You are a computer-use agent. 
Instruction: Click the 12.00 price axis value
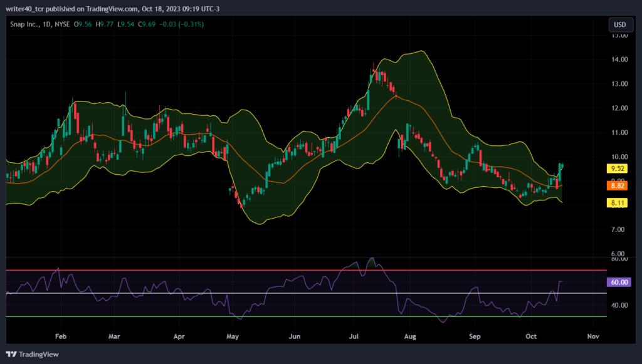tap(619, 108)
